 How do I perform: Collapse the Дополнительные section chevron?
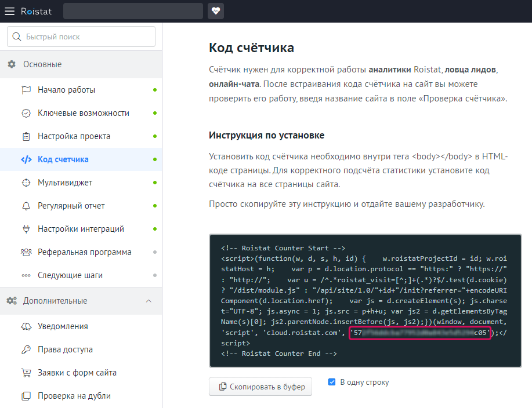149,301
